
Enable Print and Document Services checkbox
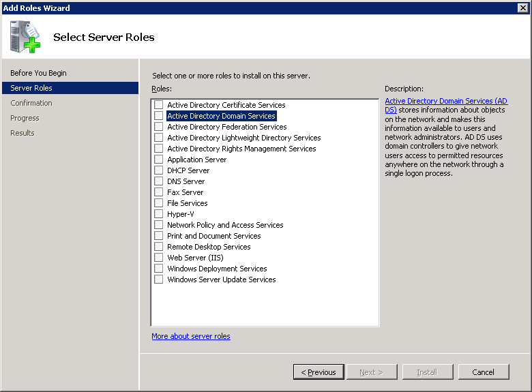(x=158, y=235)
